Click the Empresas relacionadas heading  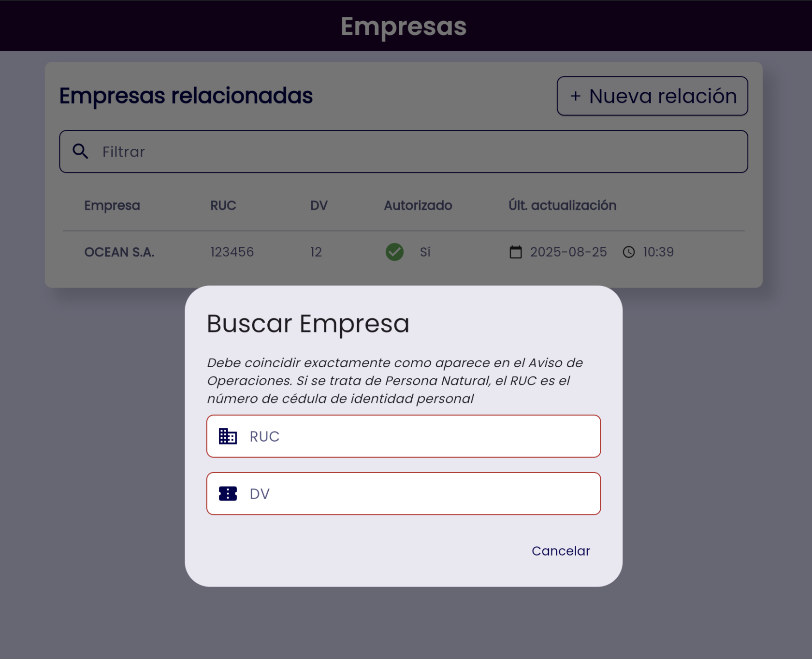[x=186, y=96]
